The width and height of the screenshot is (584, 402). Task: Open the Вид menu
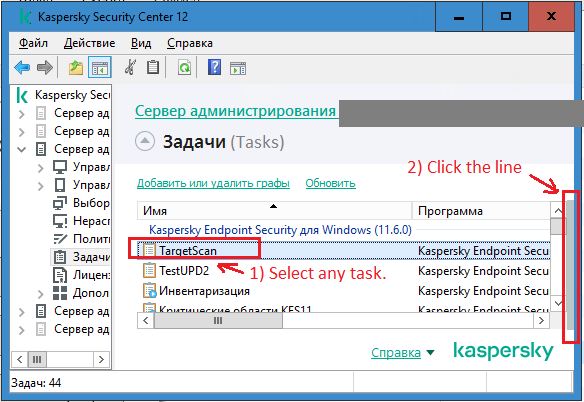141,43
